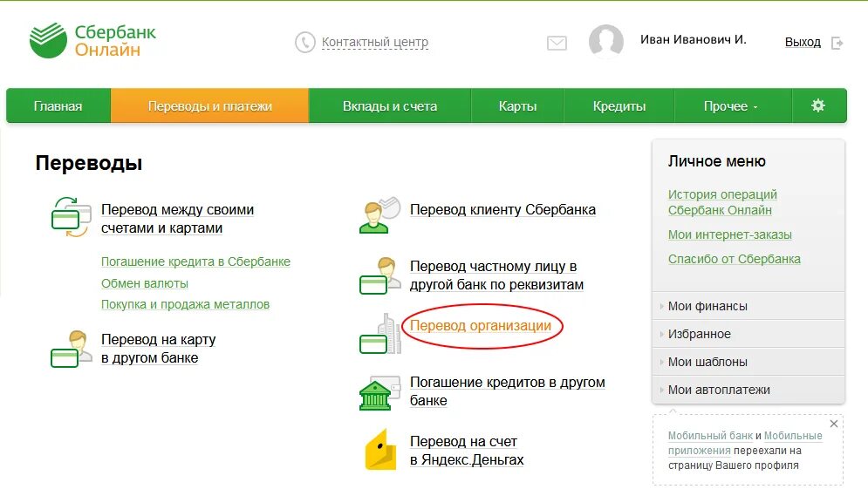The image size is (868, 489).
Task: Open Покупка и продажа металлов link
Action: coord(185,304)
